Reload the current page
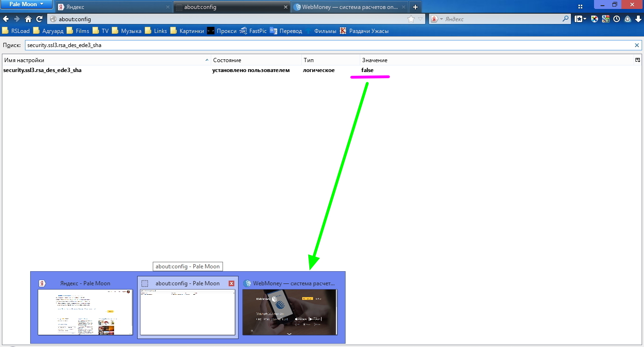The height and width of the screenshot is (347, 644). tap(40, 19)
